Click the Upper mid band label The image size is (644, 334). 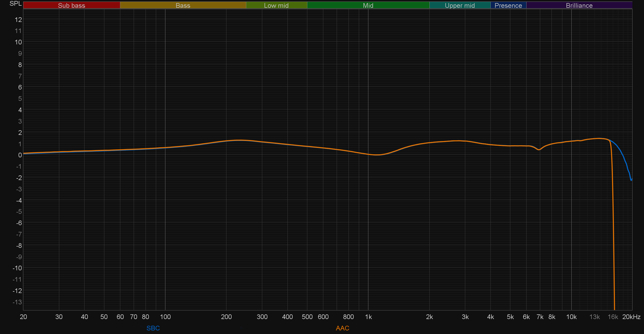click(460, 5)
